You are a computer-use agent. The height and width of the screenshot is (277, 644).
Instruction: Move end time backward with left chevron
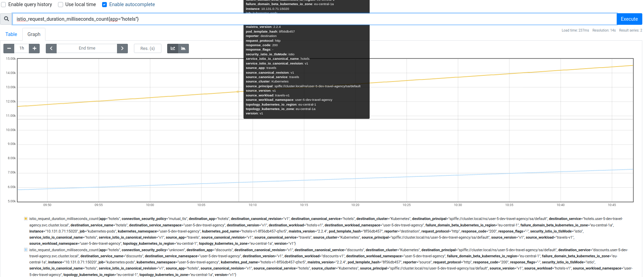[51, 48]
